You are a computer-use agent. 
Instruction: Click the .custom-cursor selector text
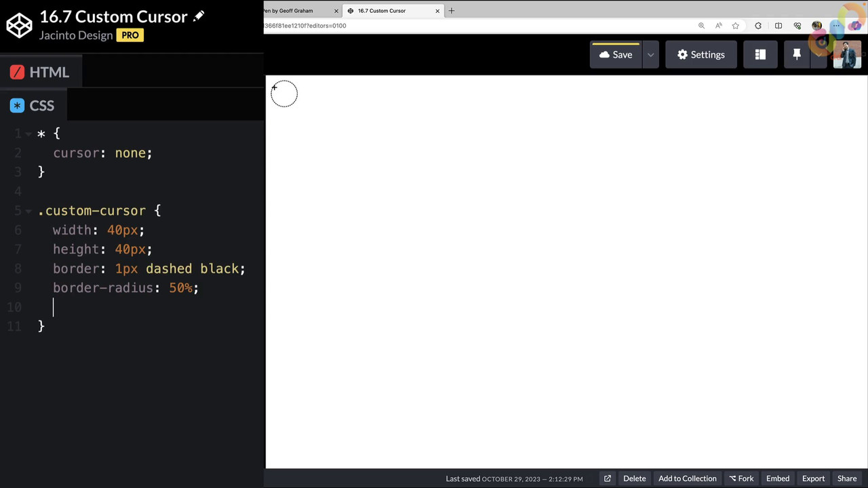tap(92, 211)
